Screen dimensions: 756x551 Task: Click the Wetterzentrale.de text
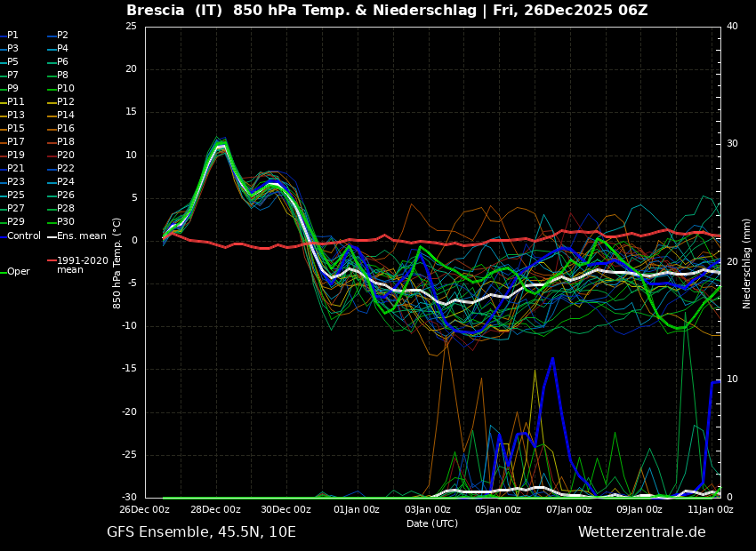point(641,532)
